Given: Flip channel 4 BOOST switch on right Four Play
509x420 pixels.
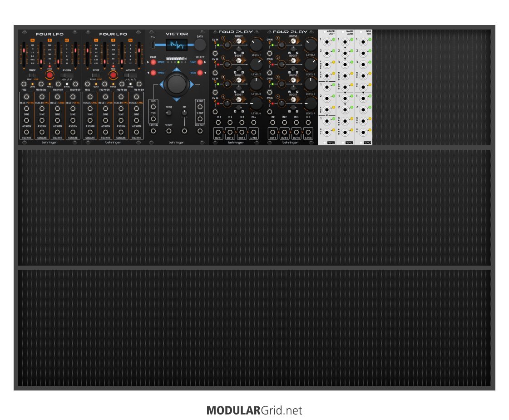Looking at the screenshot, I should coord(293,99).
